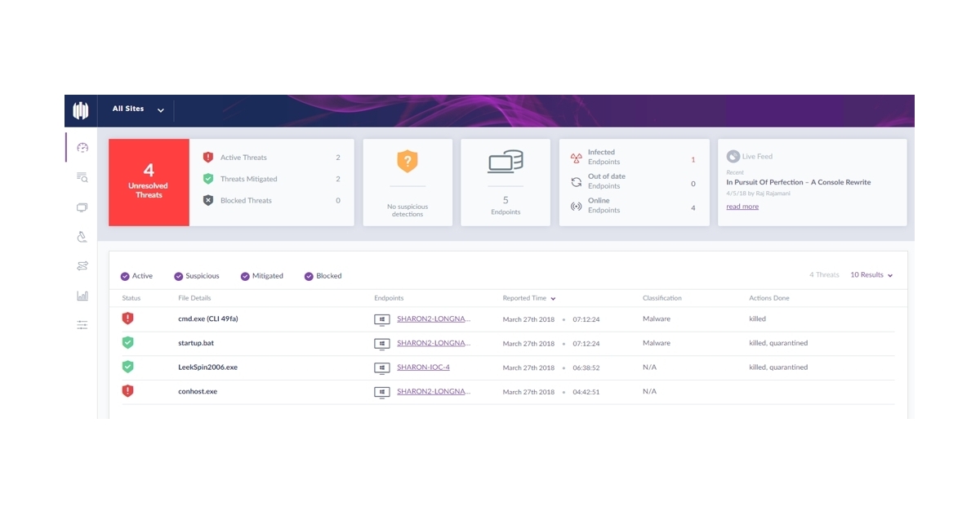Screen dimensions: 980x512
Task: Select the Deep Visibility search icon
Action: pyautogui.click(x=81, y=177)
